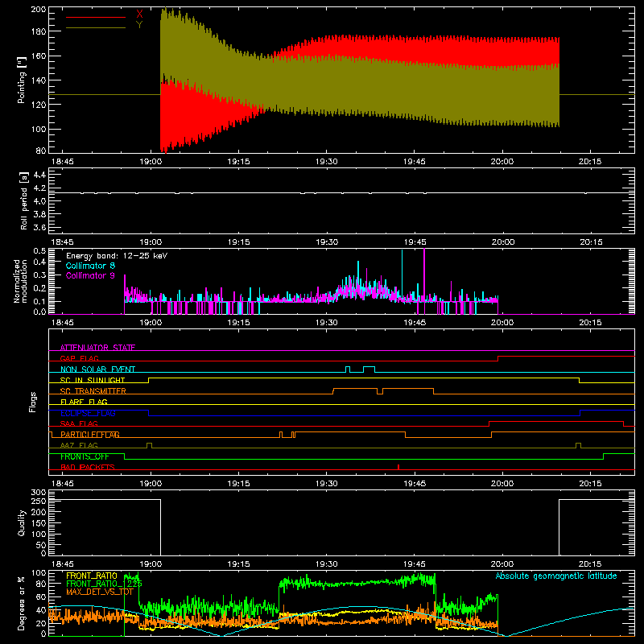The width and height of the screenshot is (644, 644).
Task: Click the orange MAX_DET_VS_TOT legend entry
Action: pos(100,592)
